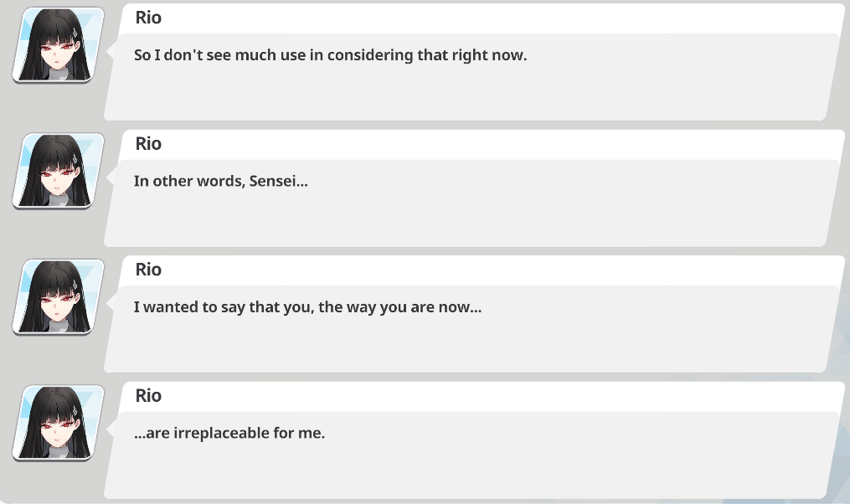Tap Rio's portrait beside "I wanted to say that you"
The height and width of the screenshot is (504, 850).
pyautogui.click(x=58, y=297)
